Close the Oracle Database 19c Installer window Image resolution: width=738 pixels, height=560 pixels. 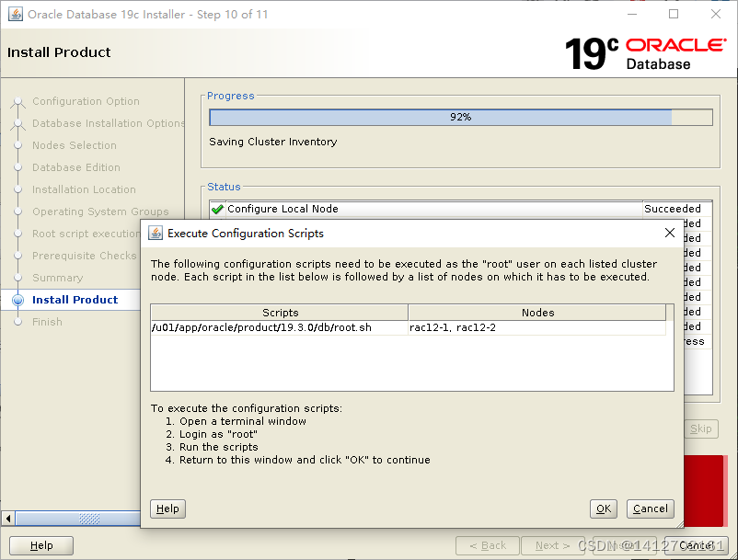click(x=715, y=14)
